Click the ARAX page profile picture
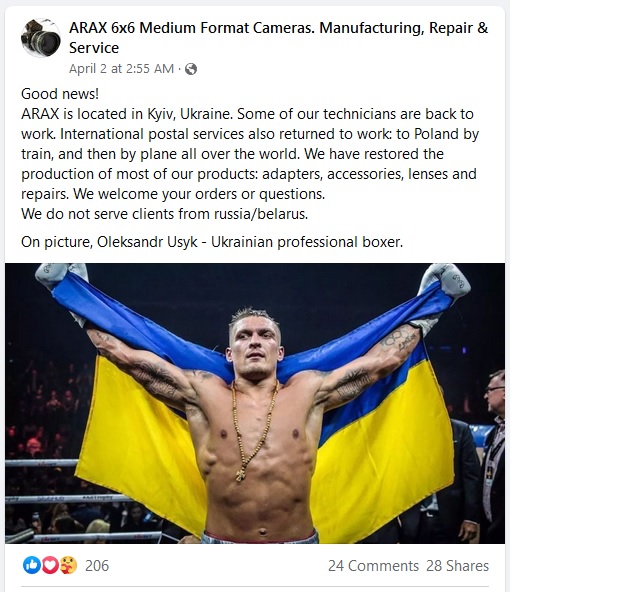The width and height of the screenshot is (640, 592). pyautogui.click(x=41, y=38)
